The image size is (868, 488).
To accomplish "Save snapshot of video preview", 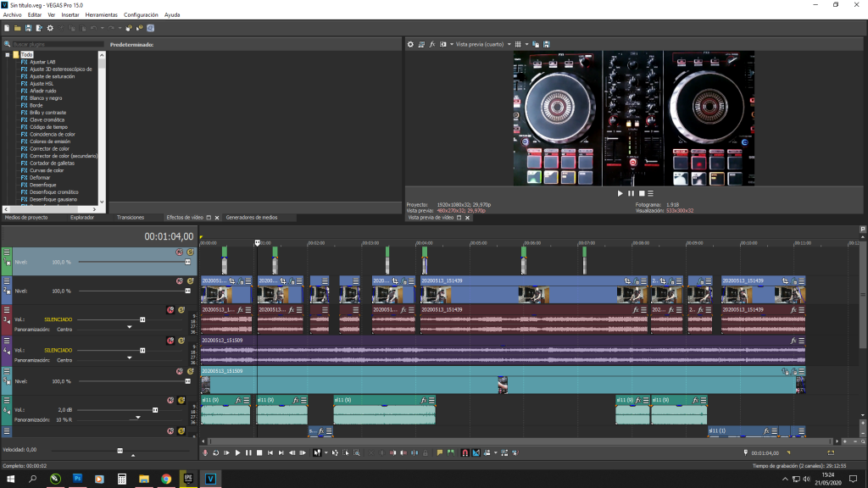I will pos(547,44).
